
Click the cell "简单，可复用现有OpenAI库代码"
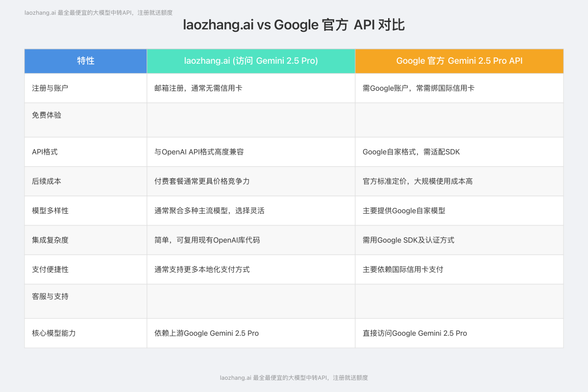coord(251,240)
